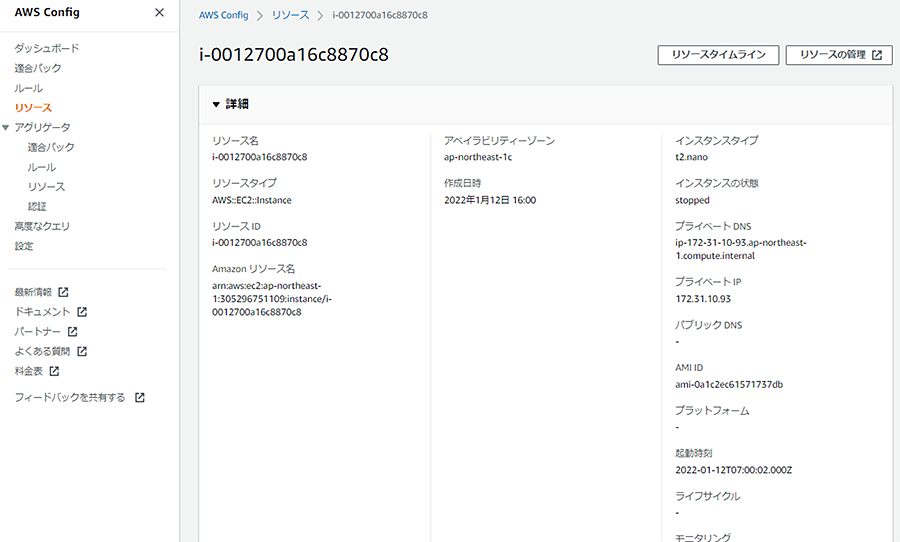Click resource ID value under リソース ID
900x542 pixels.
pyautogui.click(x=259, y=243)
